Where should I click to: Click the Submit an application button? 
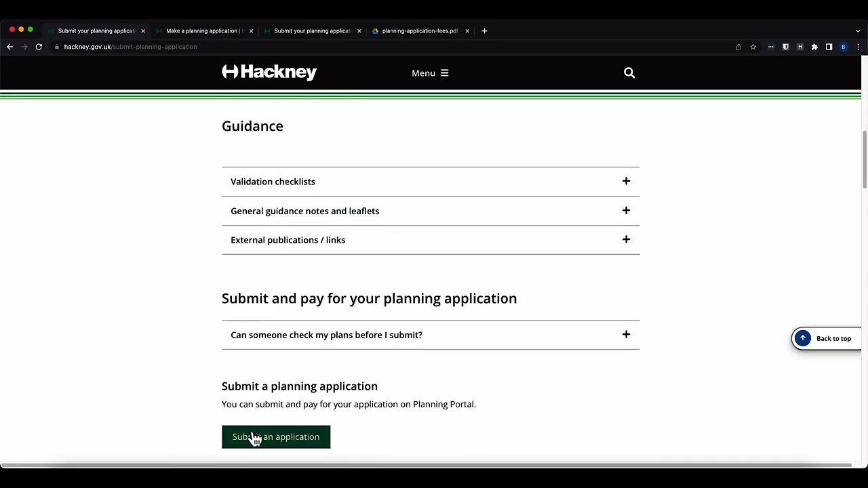point(276,437)
